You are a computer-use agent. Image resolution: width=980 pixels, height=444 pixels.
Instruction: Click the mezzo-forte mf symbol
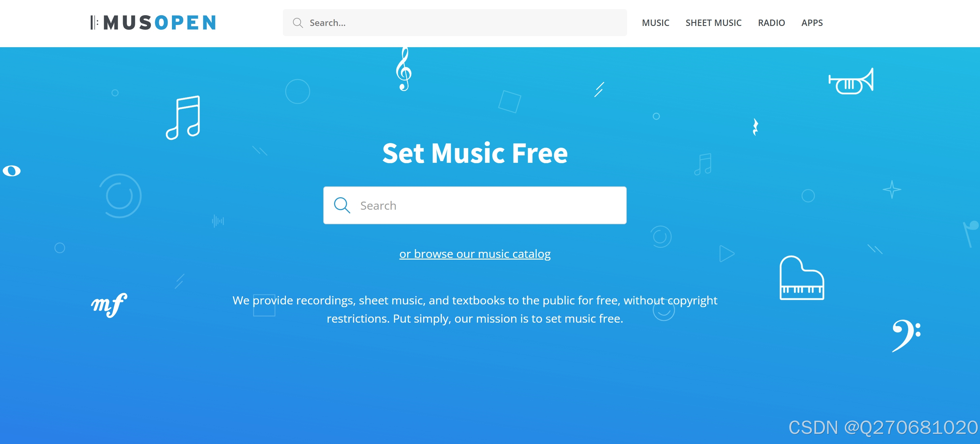tap(109, 305)
